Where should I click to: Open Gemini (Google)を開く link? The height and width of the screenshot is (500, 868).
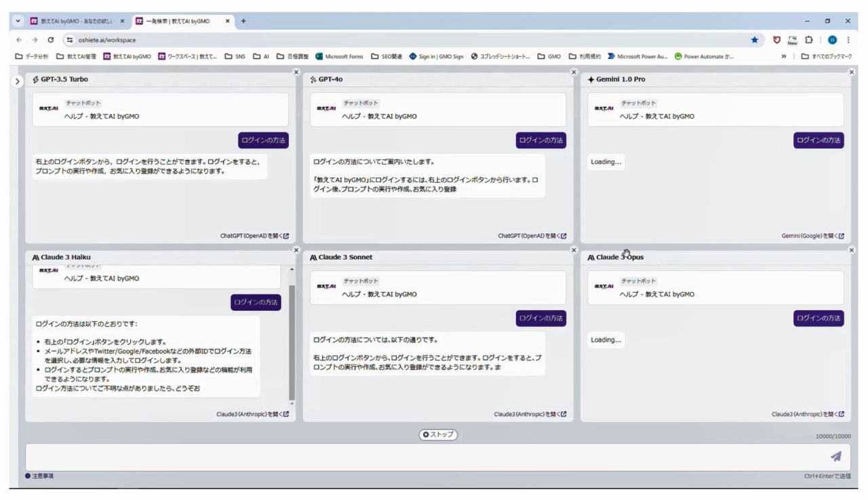coord(812,236)
